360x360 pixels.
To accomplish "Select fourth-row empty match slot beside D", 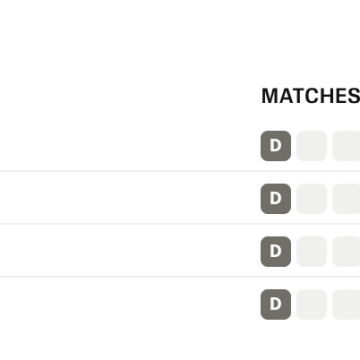I will (312, 304).
